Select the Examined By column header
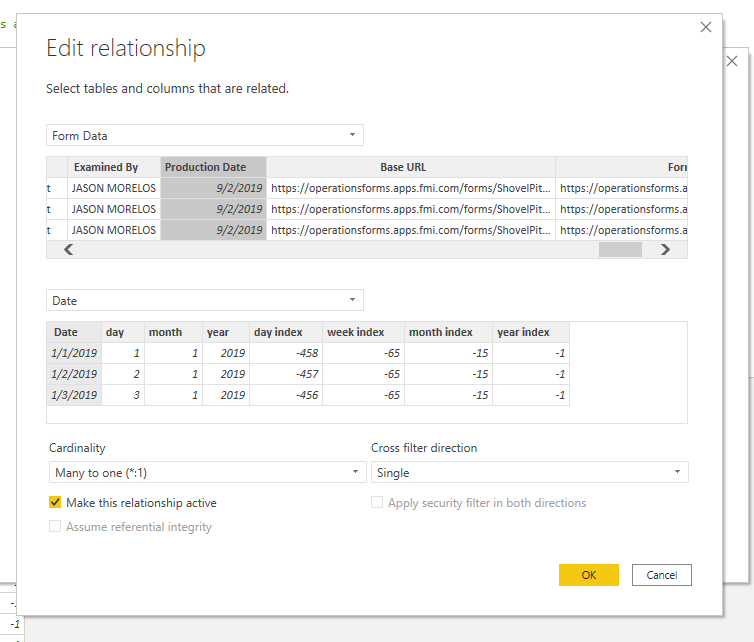 click(114, 167)
